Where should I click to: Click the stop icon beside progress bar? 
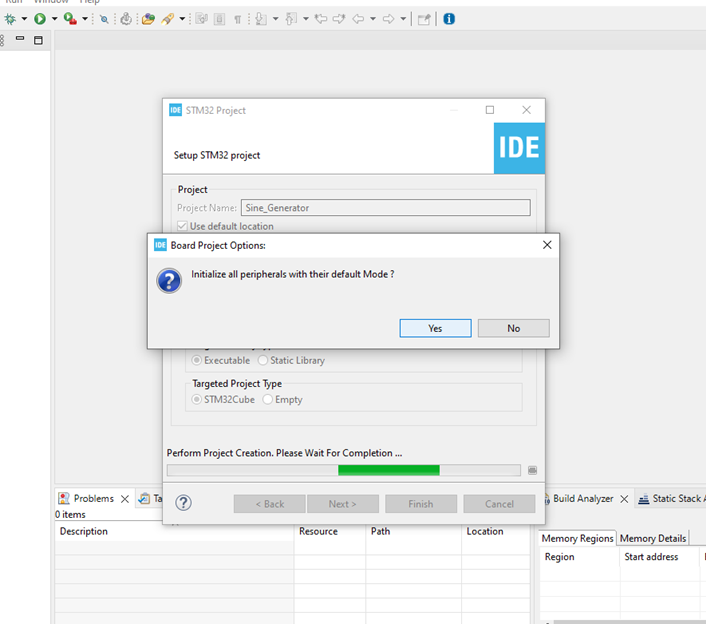coord(532,470)
